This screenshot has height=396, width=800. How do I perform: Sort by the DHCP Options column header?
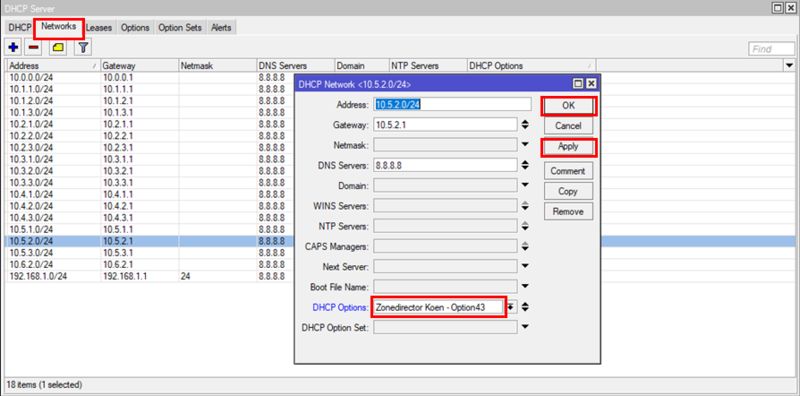(531, 66)
